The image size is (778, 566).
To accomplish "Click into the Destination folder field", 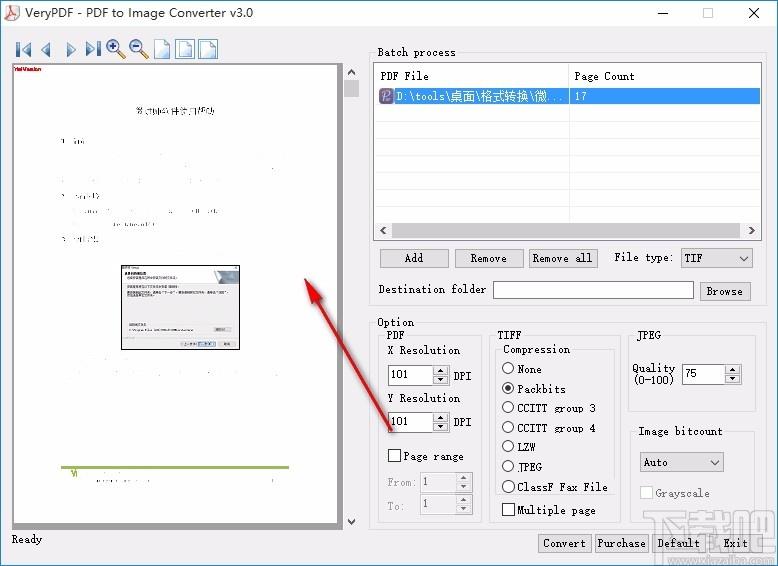I will 593,290.
